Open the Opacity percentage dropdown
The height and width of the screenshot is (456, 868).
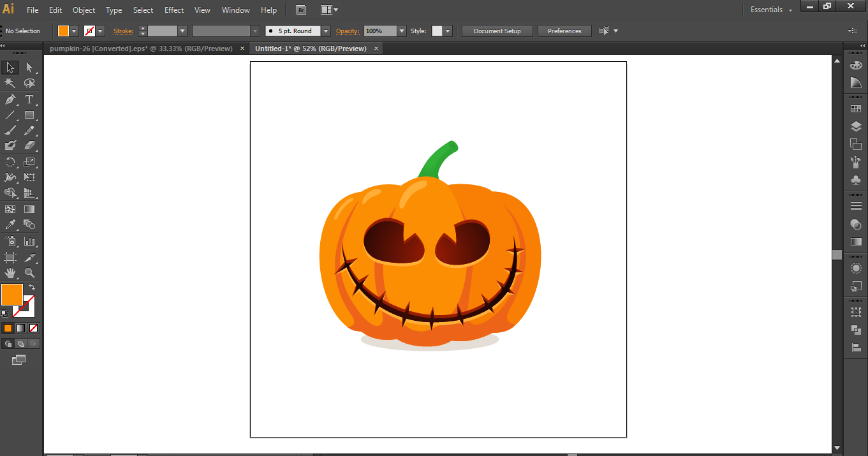(401, 31)
